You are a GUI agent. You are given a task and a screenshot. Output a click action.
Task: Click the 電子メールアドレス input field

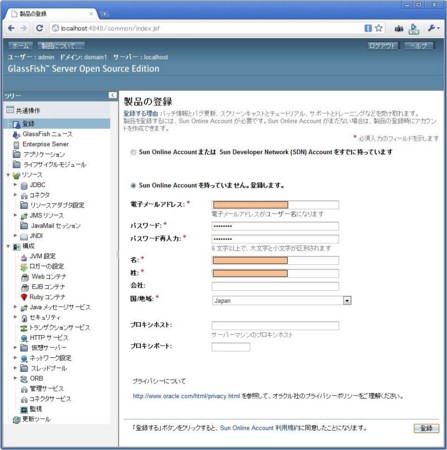[275, 205]
